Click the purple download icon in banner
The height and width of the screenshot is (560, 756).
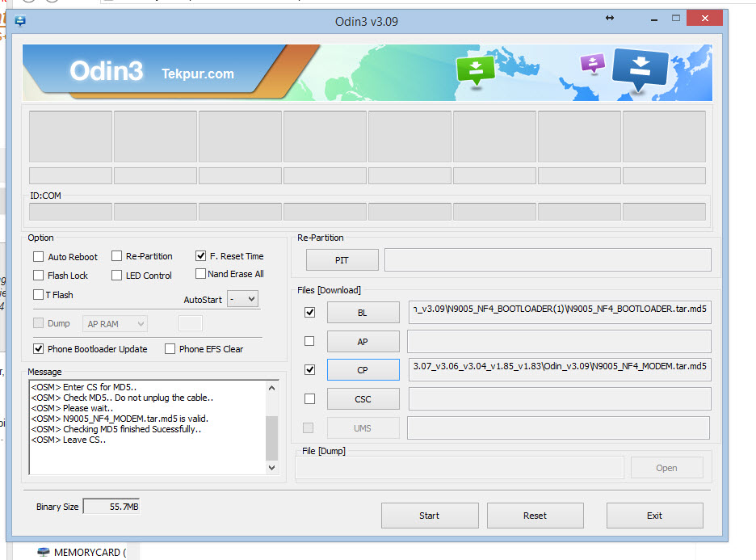(593, 63)
